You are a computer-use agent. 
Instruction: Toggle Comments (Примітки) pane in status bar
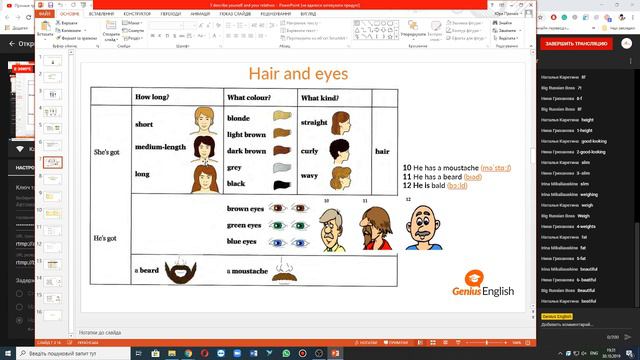(x=396, y=343)
